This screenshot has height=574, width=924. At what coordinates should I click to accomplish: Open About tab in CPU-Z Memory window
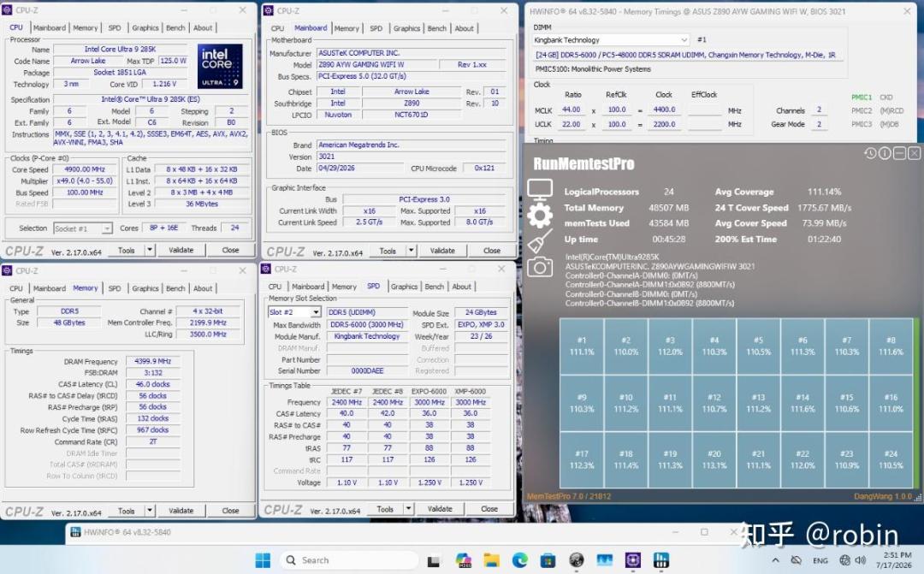(203, 288)
